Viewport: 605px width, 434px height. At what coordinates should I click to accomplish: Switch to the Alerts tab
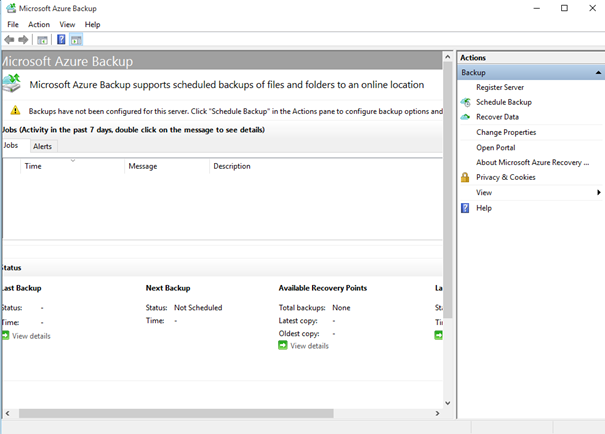pyautogui.click(x=43, y=146)
